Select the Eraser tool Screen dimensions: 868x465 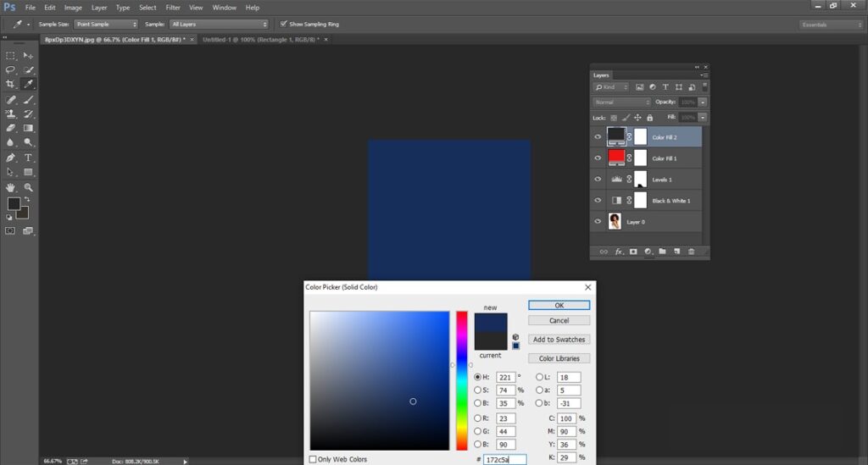pyautogui.click(x=10, y=128)
